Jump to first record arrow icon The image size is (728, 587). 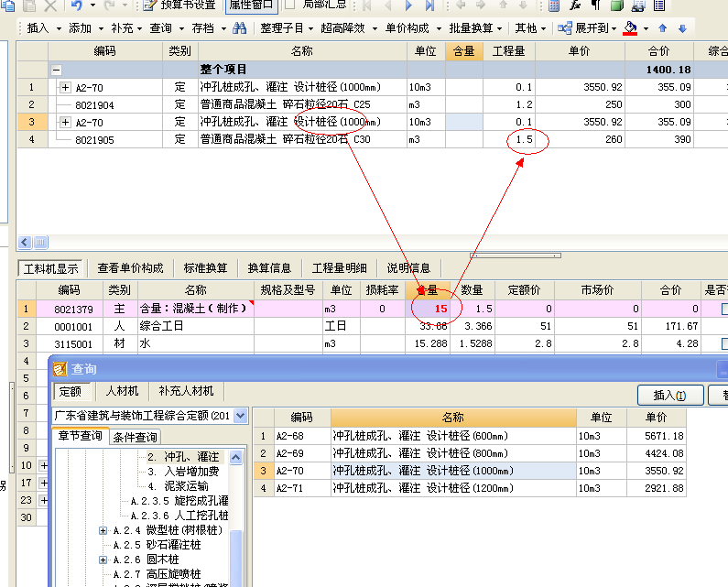[x=367, y=5]
